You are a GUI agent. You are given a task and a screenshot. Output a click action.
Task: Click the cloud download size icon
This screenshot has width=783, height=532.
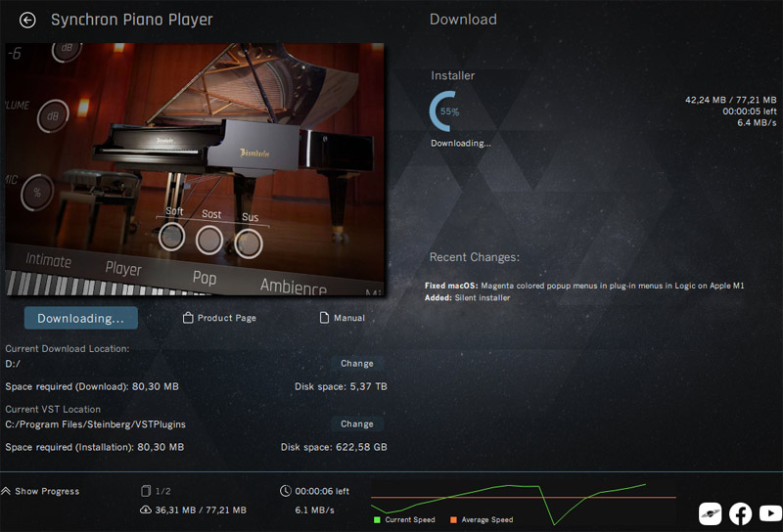pyautogui.click(x=145, y=510)
